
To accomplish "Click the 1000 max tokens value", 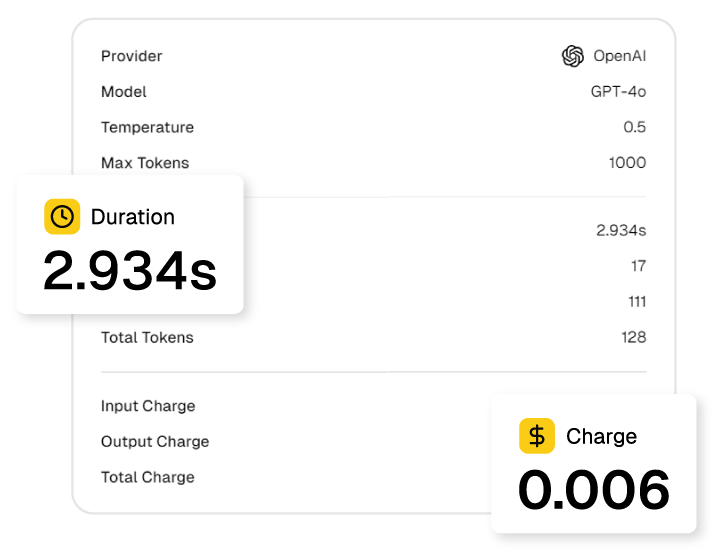I will coord(627,163).
